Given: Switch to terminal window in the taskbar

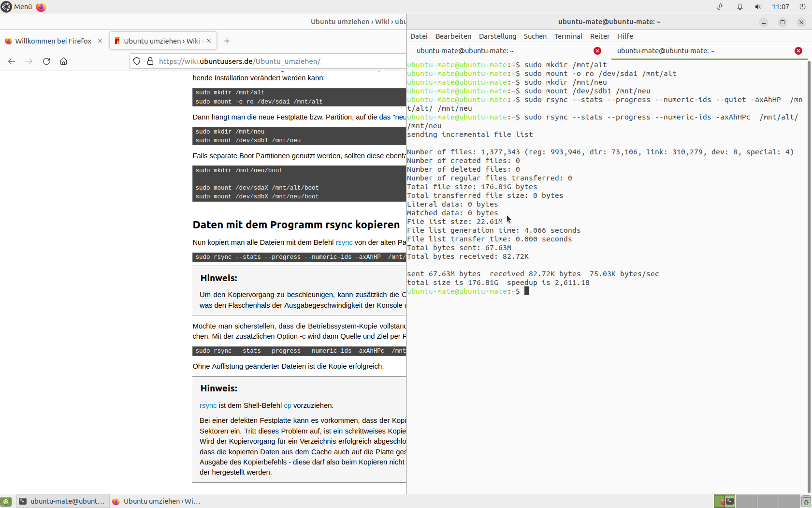Looking at the screenshot, I should (x=62, y=501).
